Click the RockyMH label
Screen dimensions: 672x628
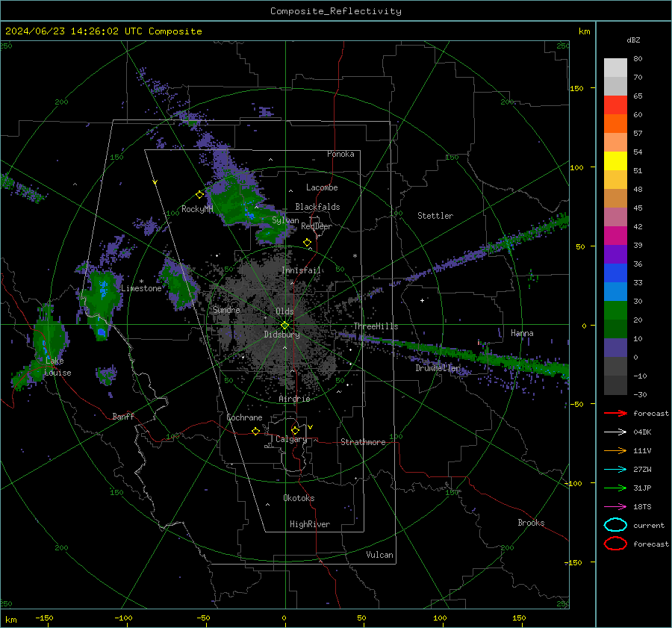click(x=197, y=209)
